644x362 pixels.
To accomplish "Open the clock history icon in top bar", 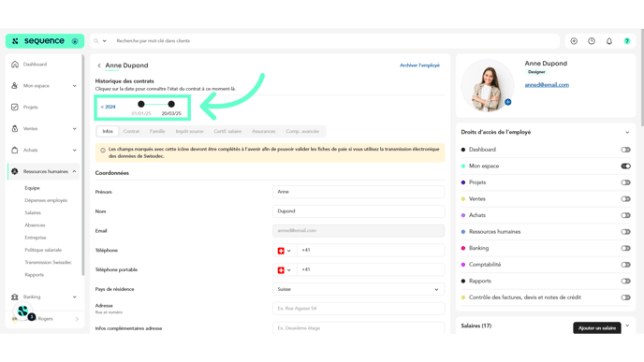I will click(x=592, y=41).
